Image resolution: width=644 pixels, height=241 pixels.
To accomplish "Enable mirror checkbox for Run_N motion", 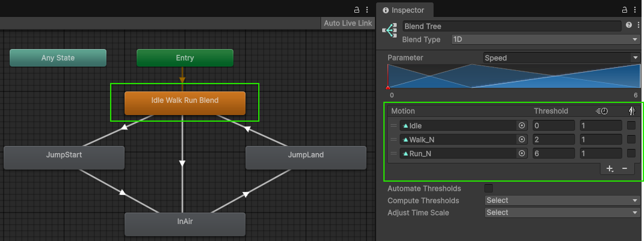I will pos(631,153).
